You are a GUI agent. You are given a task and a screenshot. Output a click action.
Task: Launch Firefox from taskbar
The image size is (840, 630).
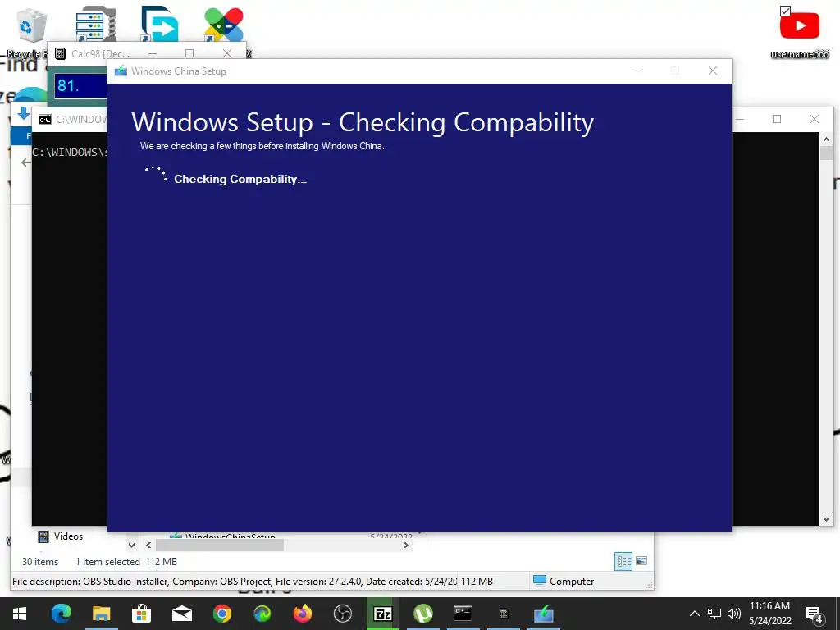(x=302, y=614)
